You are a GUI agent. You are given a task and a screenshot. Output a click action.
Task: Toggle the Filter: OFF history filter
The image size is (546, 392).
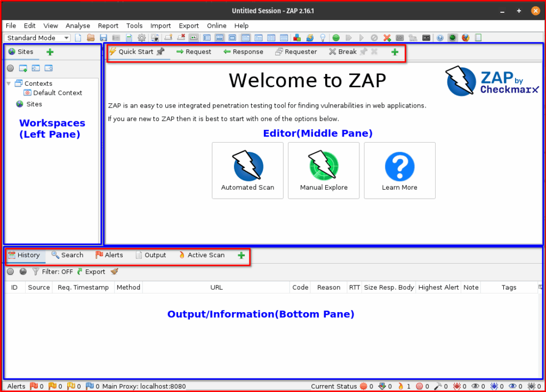(53, 271)
